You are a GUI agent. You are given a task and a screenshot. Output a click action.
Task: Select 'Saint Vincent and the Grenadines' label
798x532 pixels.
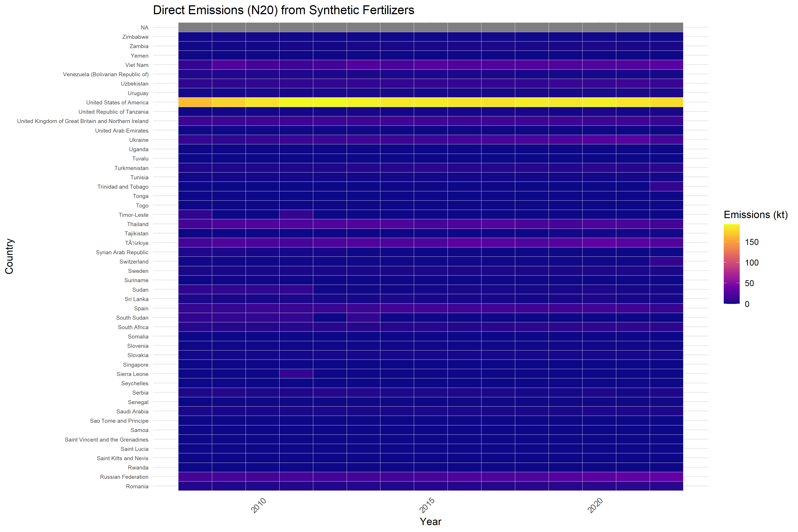[x=107, y=440]
